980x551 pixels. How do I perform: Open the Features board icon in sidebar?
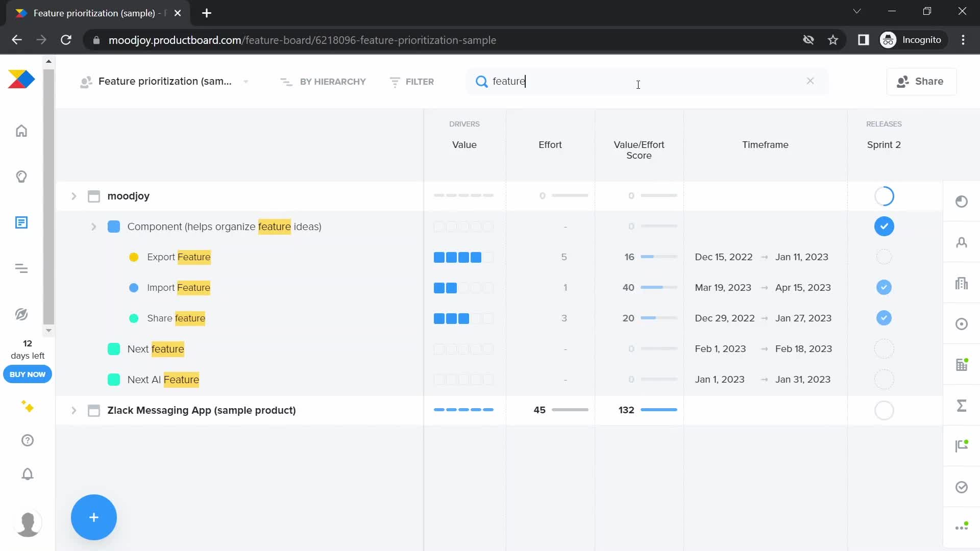point(21,222)
